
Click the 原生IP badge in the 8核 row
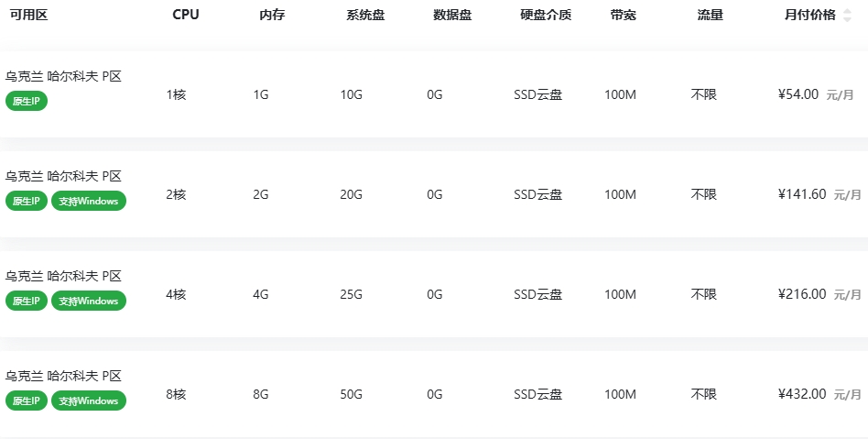[26, 401]
